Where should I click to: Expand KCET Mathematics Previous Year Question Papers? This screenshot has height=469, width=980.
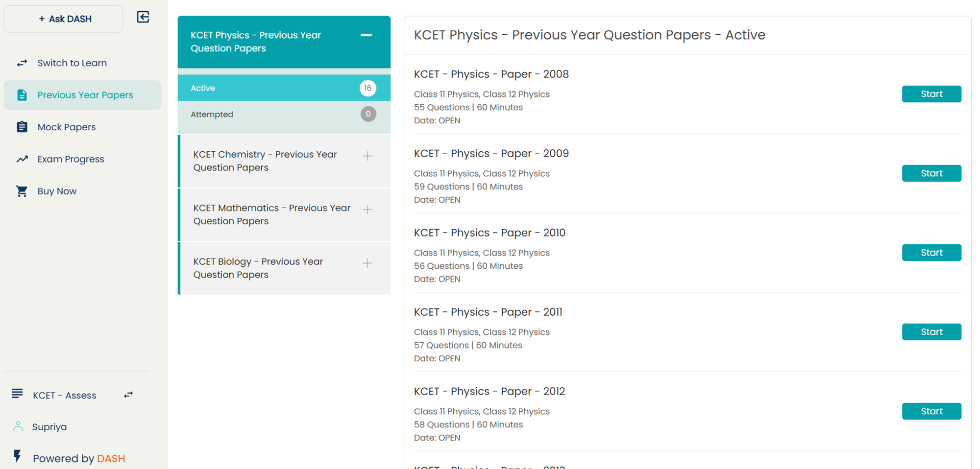click(x=367, y=209)
